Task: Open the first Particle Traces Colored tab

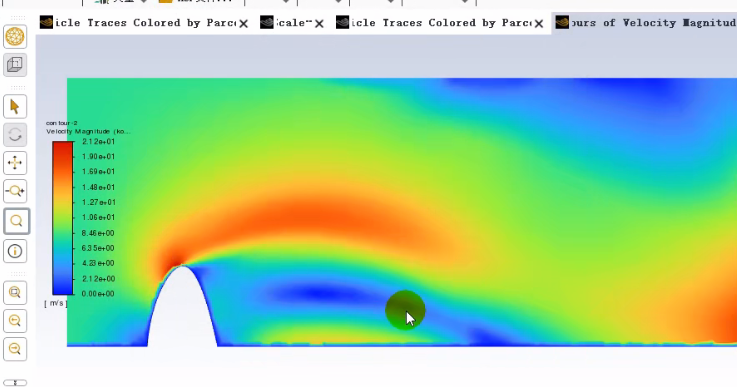Action: pos(138,23)
